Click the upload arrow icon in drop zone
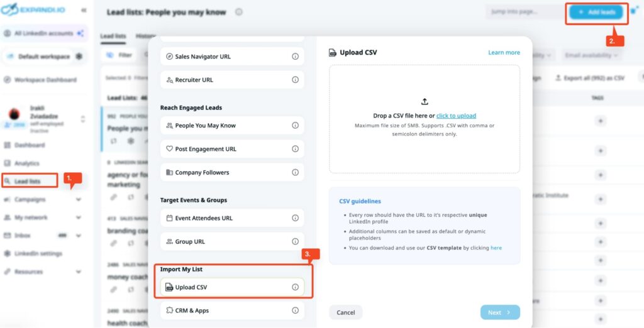The image size is (644, 328). coord(425,101)
